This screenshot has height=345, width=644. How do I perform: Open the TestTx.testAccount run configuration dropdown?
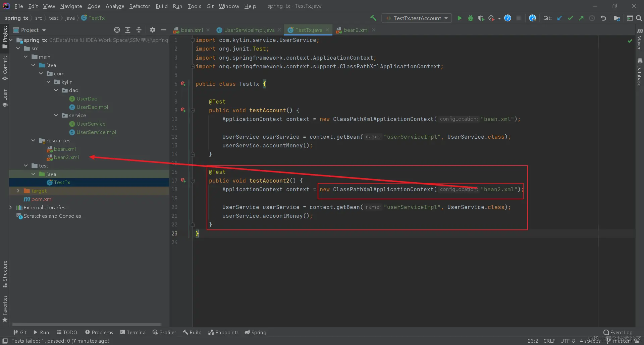[417, 18]
